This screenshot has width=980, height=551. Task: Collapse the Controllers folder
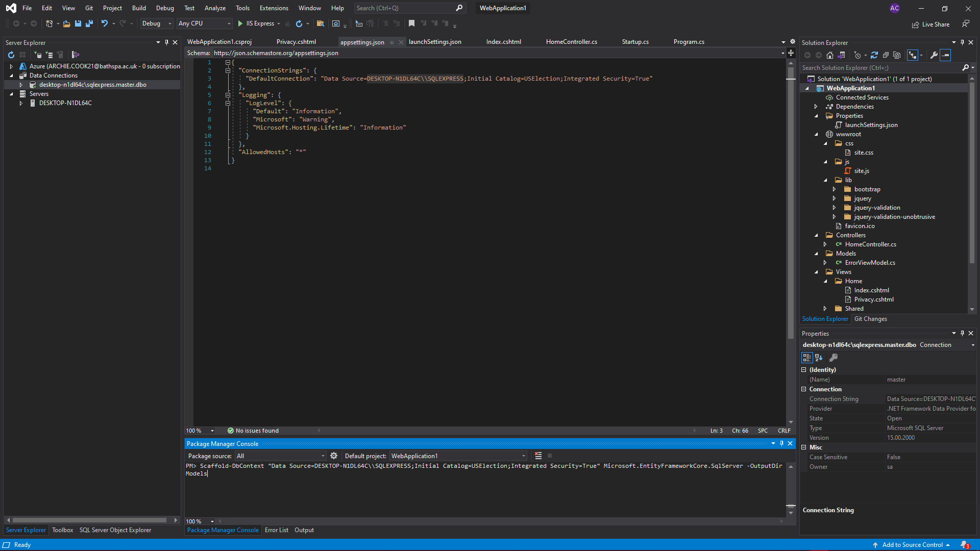click(817, 235)
